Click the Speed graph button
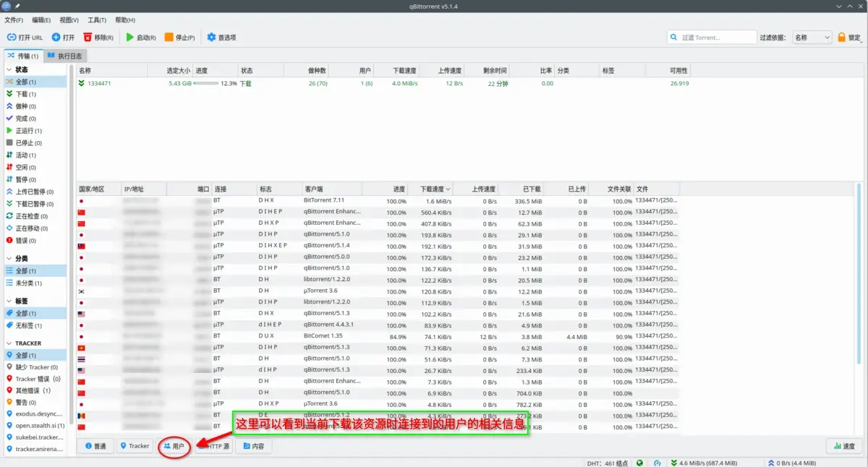 (843, 446)
